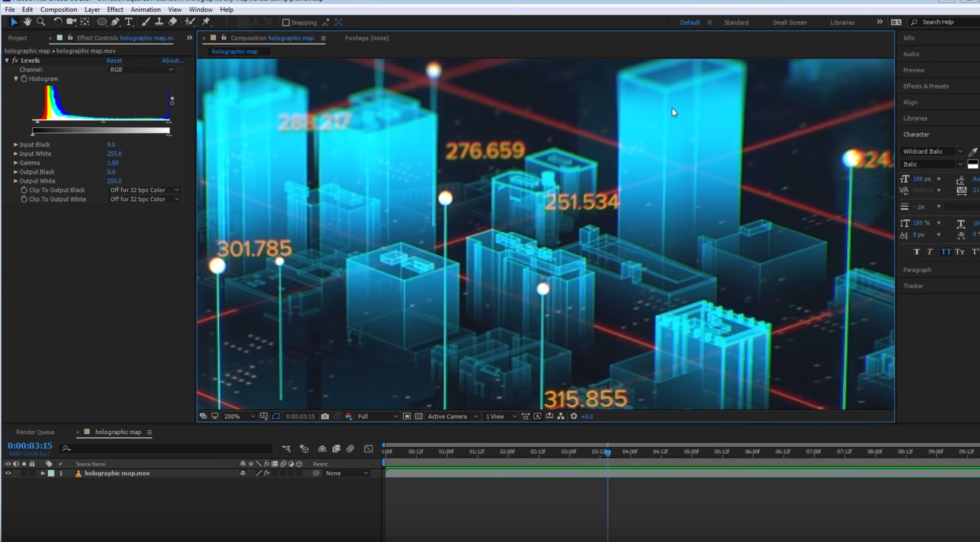Expand the Levels effect settings

6,60
